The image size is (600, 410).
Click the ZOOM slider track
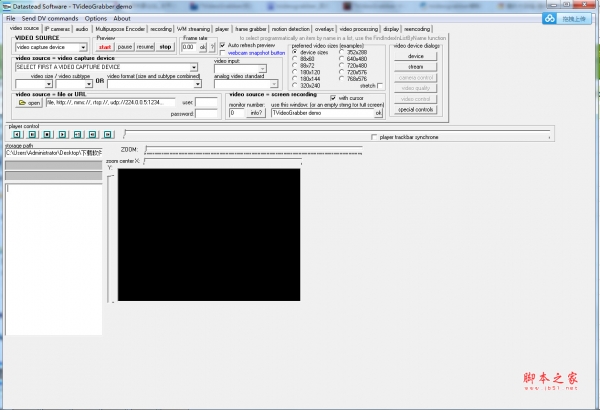[x=253, y=150]
